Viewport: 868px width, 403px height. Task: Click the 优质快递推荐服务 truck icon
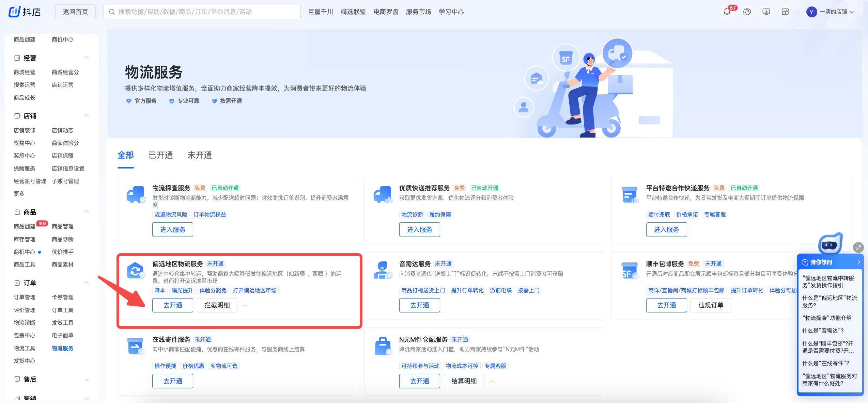coord(383,195)
